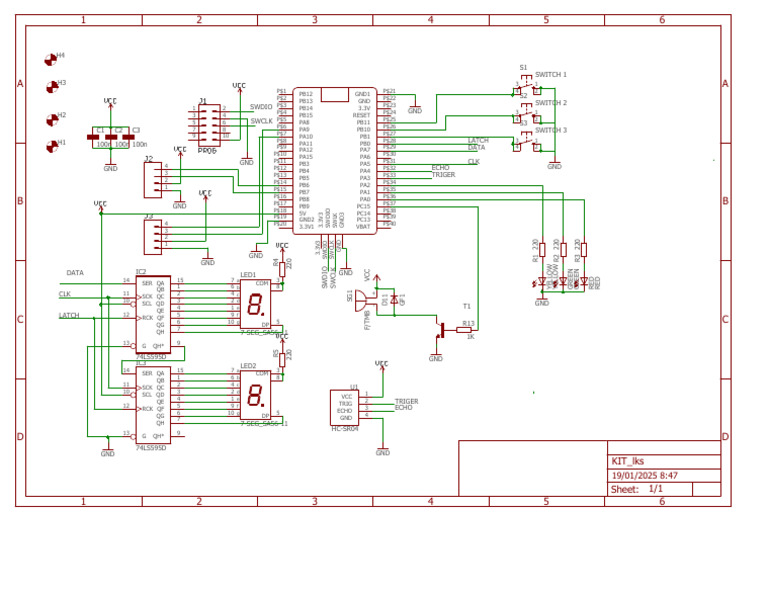
Task: Click the "SWITCH 1" label
Action: point(551,75)
